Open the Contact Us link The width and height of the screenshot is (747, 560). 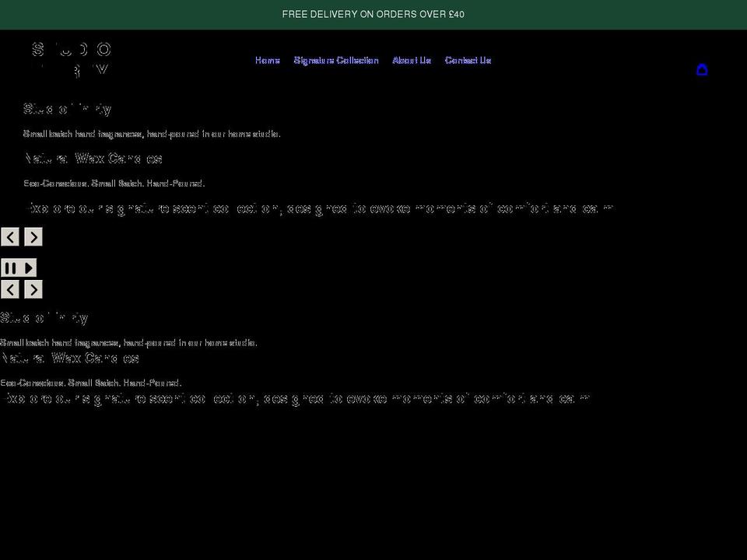pos(468,61)
